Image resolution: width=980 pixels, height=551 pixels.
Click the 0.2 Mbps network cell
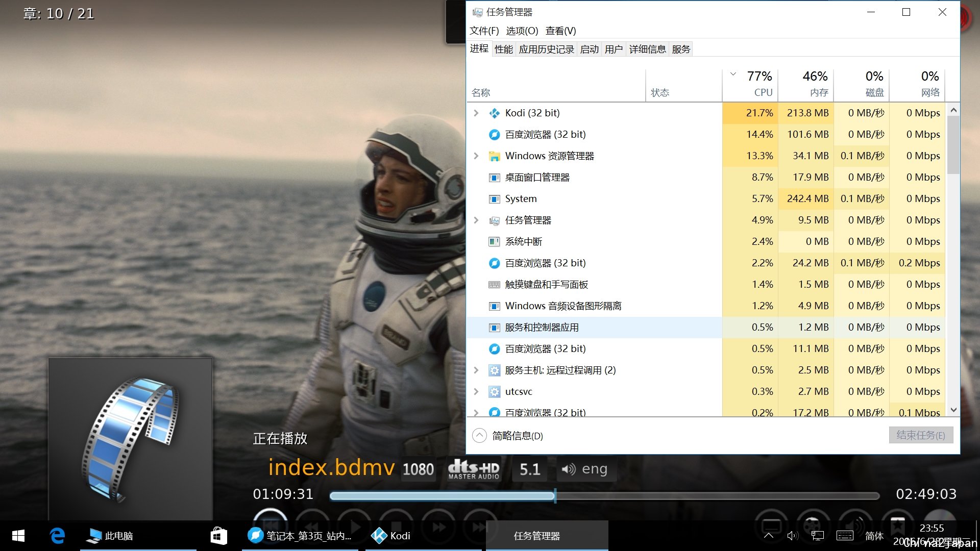(x=917, y=263)
